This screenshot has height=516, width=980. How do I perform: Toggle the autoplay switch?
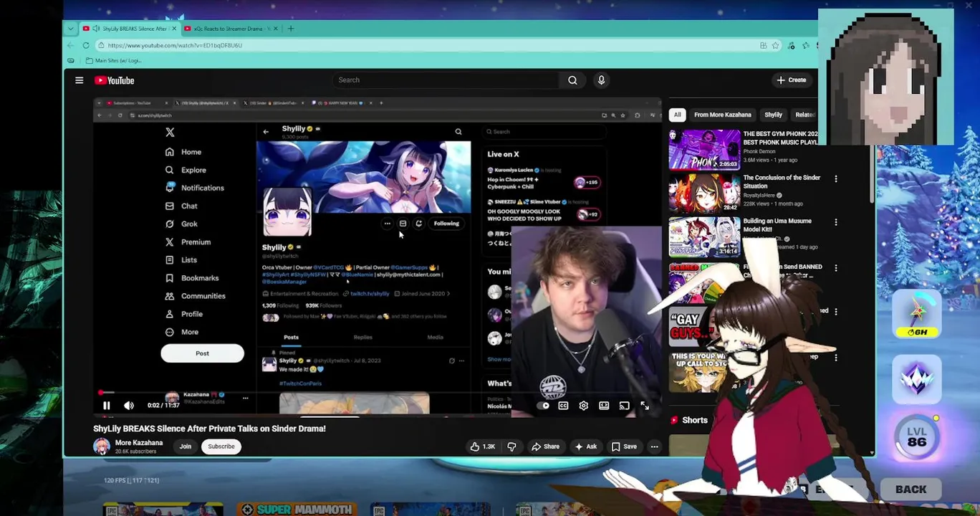(544, 406)
